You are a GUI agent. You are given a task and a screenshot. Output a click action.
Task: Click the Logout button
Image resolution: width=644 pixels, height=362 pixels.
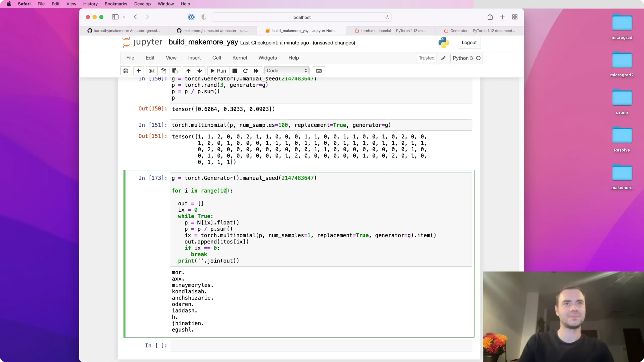pos(469,42)
